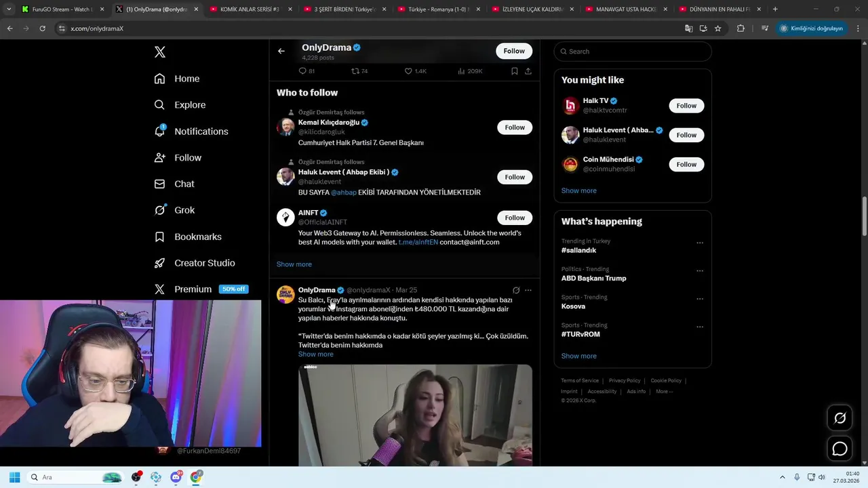Image resolution: width=868 pixels, height=488 pixels.
Task: Open the video thumbnail in OnlyDrama post
Action: click(415, 415)
